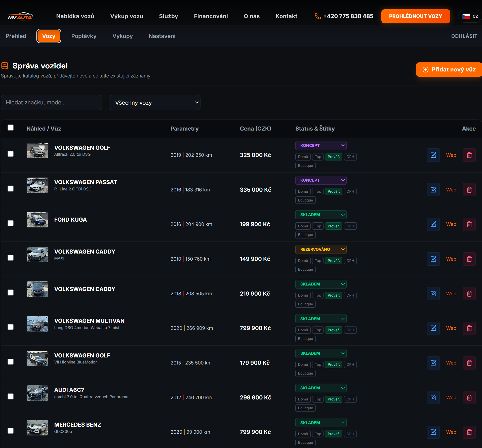
Task: Edit the Volkswagen Multivan vehicle
Action: coord(433,328)
